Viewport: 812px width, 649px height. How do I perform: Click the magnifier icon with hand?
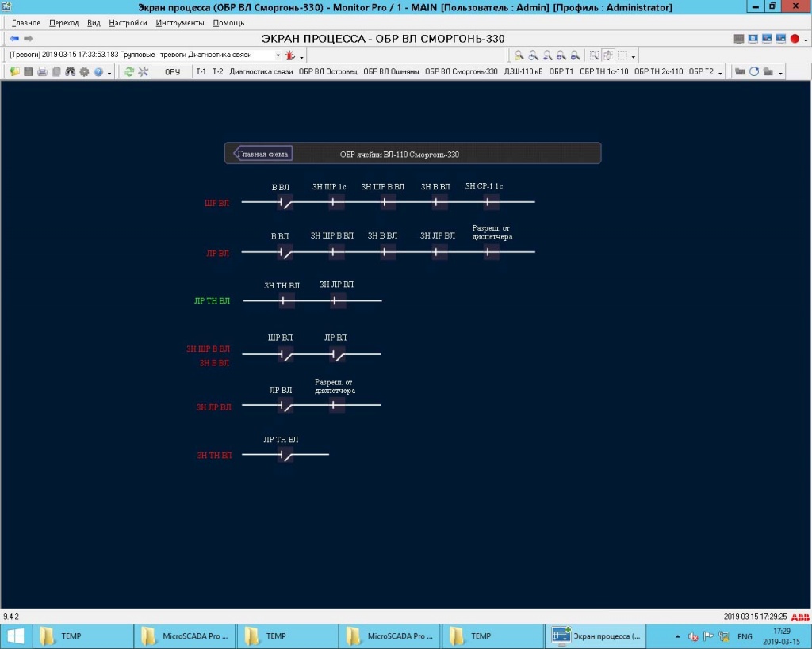[x=534, y=55]
